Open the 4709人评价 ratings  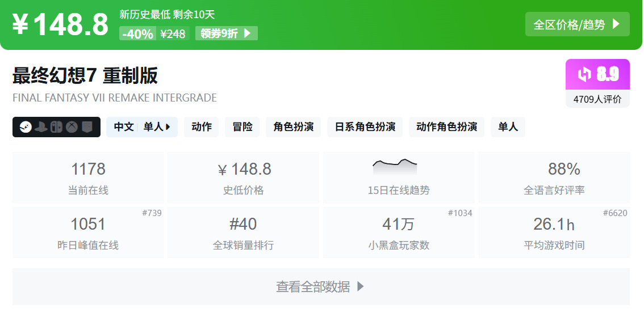(x=597, y=99)
